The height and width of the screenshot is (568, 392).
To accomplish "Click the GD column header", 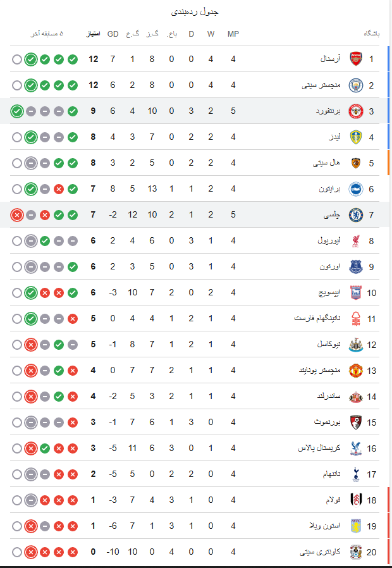I will coord(113,34).
